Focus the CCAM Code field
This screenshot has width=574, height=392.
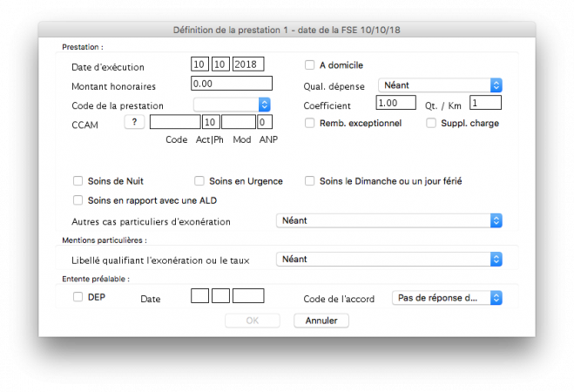pyautogui.click(x=175, y=122)
